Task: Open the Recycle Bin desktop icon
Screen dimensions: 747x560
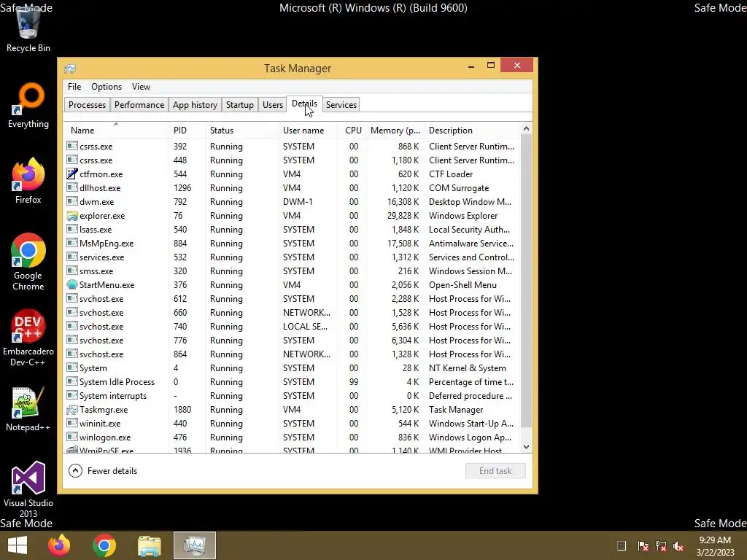Action: click(28, 29)
